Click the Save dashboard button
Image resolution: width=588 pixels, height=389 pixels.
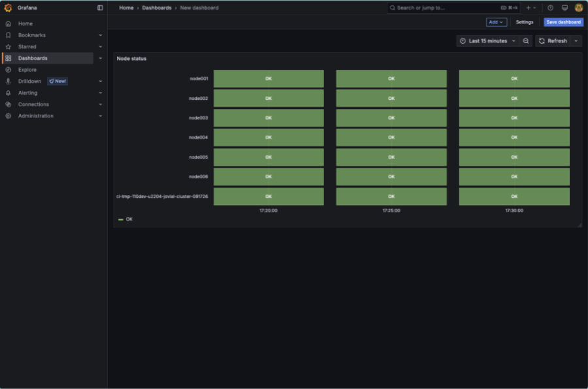[x=563, y=22]
